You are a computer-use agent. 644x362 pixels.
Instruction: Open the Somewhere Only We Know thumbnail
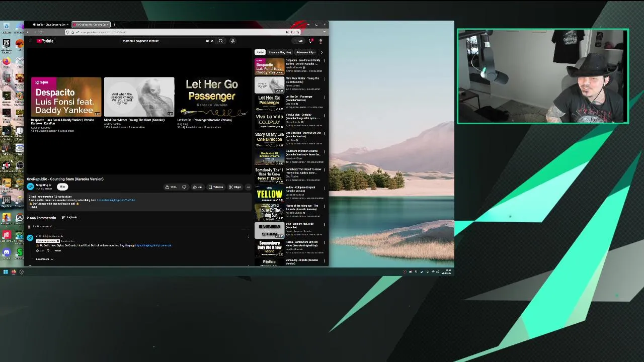(x=269, y=248)
